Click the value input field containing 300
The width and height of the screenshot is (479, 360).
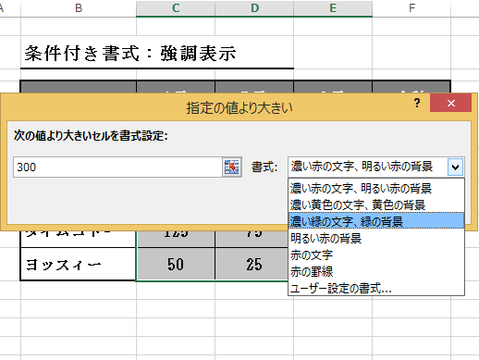click(x=118, y=167)
